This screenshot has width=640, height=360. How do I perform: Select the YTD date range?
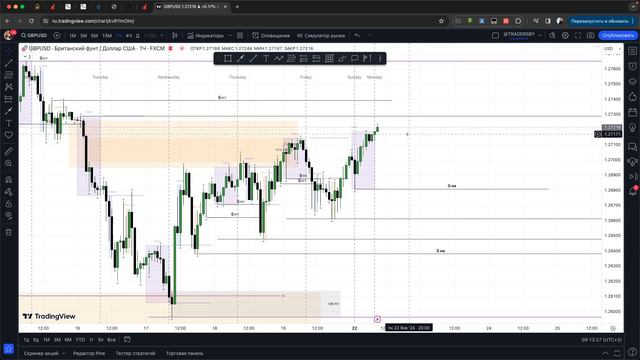coord(80,340)
